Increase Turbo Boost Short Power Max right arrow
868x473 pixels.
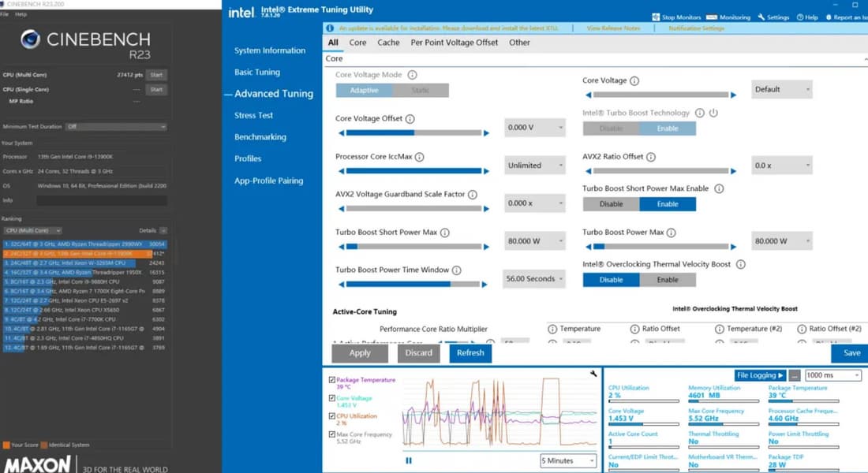coord(487,247)
